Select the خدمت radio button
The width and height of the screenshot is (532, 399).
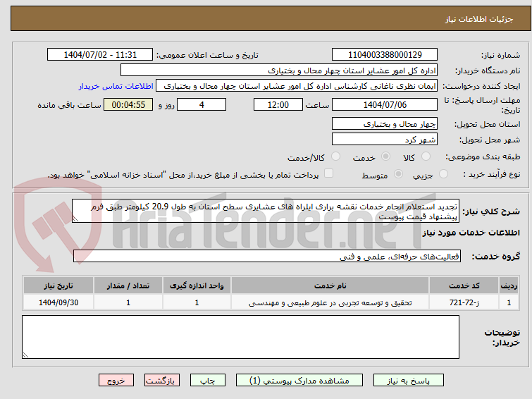[x=385, y=156]
